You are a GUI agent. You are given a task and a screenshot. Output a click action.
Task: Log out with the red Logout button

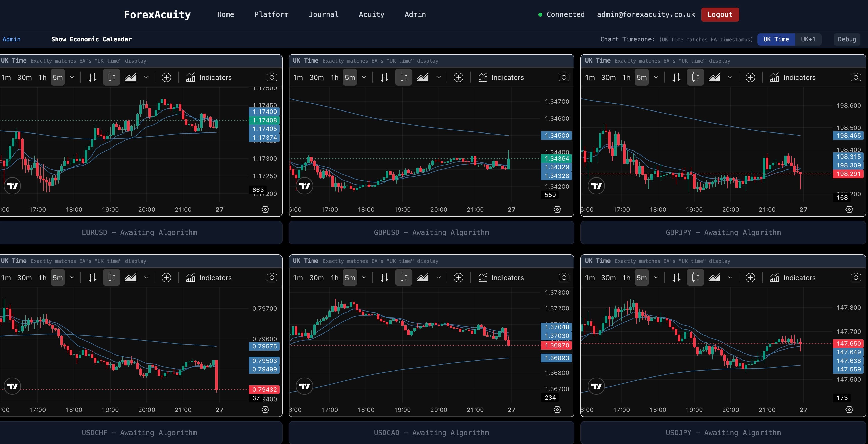(x=720, y=14)
